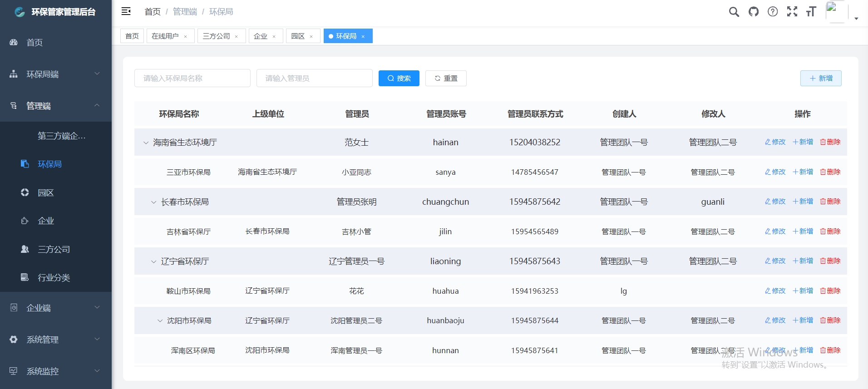Click the 修改人 cell guanli
This screenshot has height=389, width=868.
pos(713,202)
